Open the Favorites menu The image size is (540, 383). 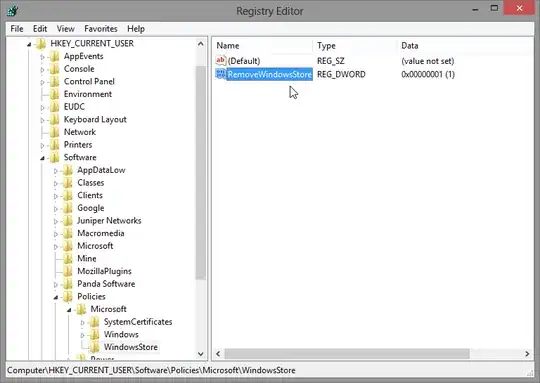pyautogui.click(x=101, y=29)
